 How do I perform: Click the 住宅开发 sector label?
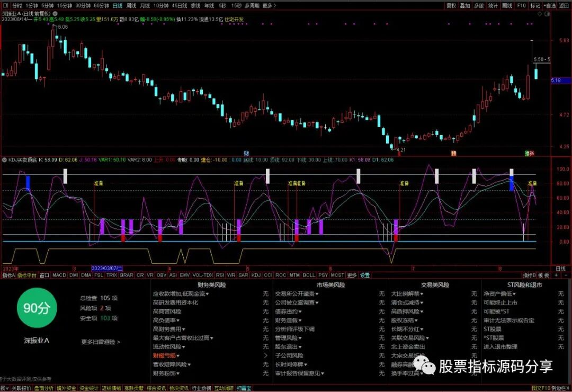pos(234,20)
